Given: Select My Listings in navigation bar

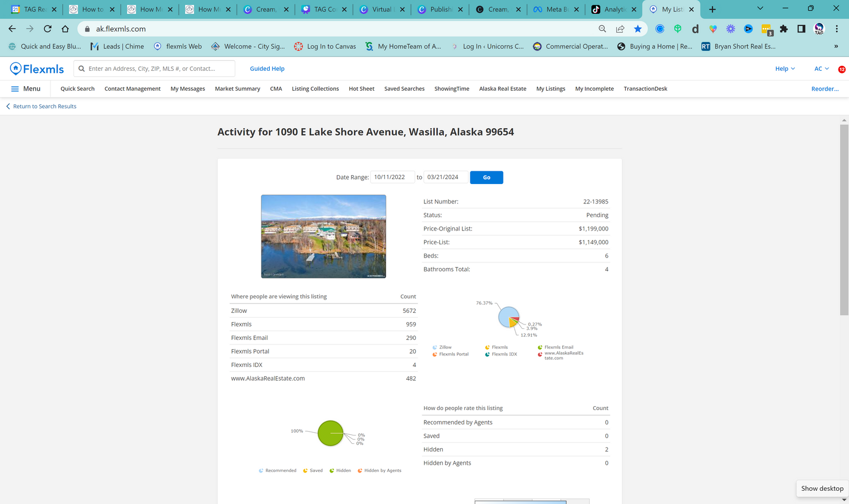Looking at the screenshot, I should [x=551, y=88].
